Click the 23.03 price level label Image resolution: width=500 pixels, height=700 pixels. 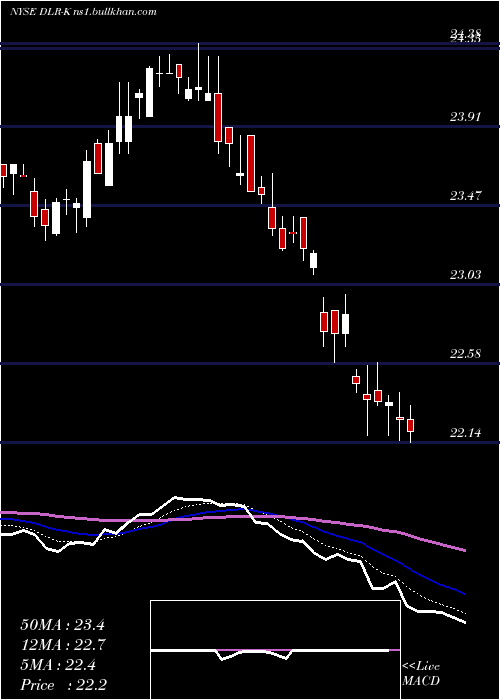[x=465, y=275]
